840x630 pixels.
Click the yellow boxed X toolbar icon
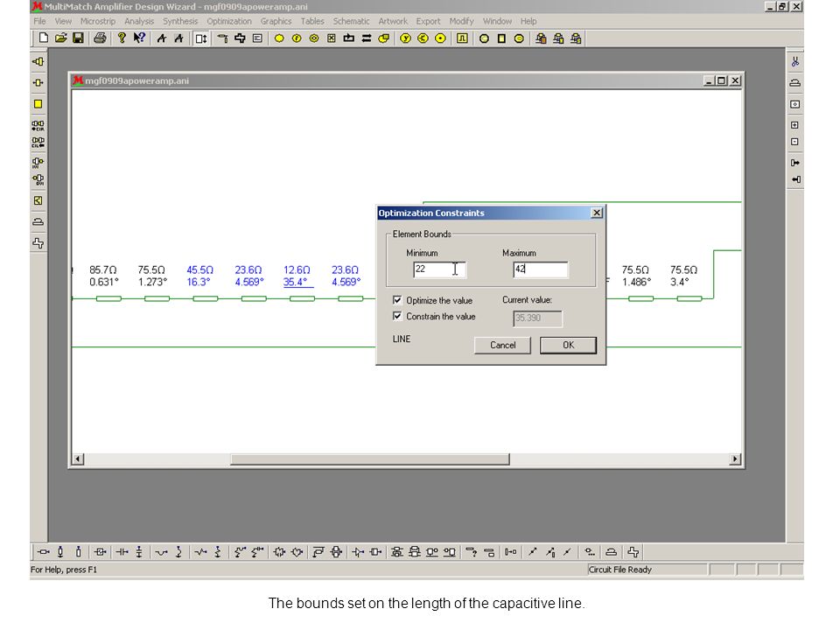tap(332, 38)
